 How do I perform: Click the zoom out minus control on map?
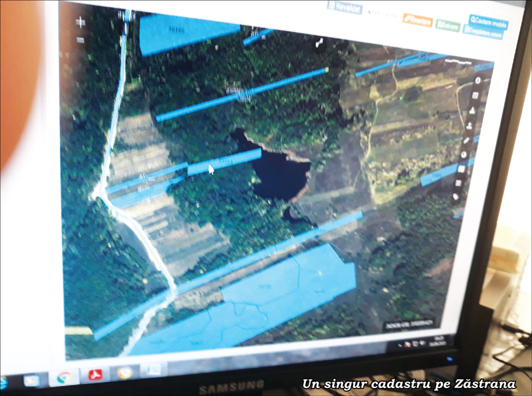pyautogui.click(x=80, y=40)
